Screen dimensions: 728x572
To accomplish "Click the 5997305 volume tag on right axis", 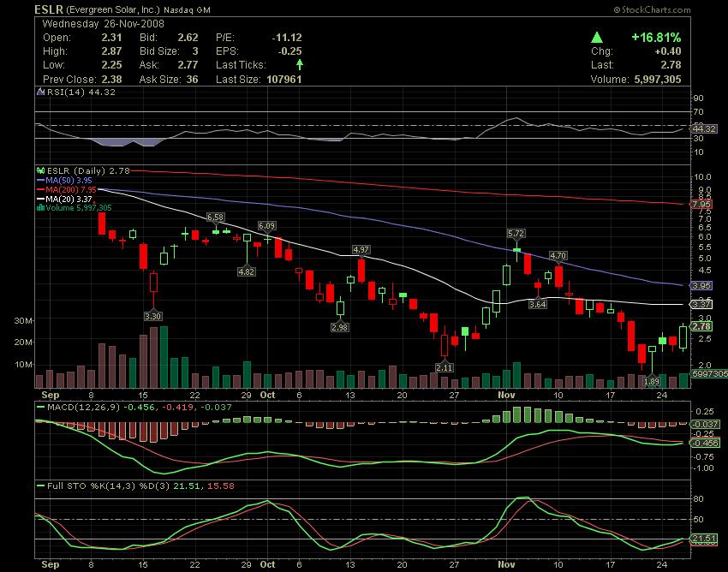I will tap(709, 373).
